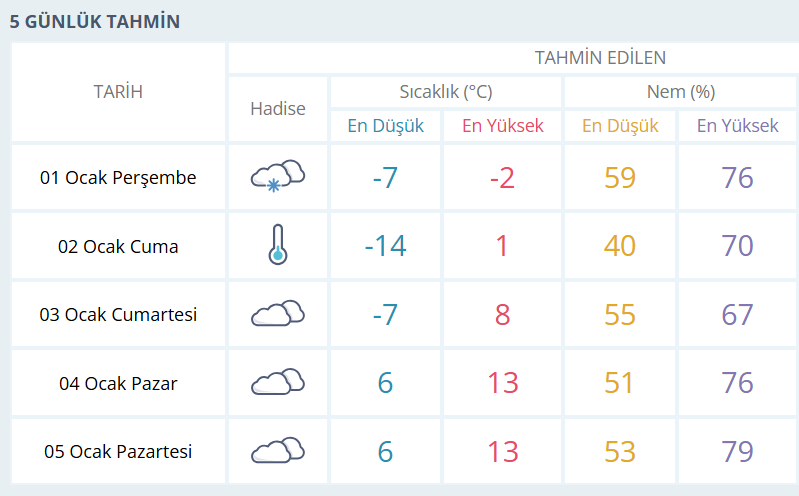Click the 5 GÜNLÜK TAHMİN title
799x496 pixels.
click(x=95, y=21)
